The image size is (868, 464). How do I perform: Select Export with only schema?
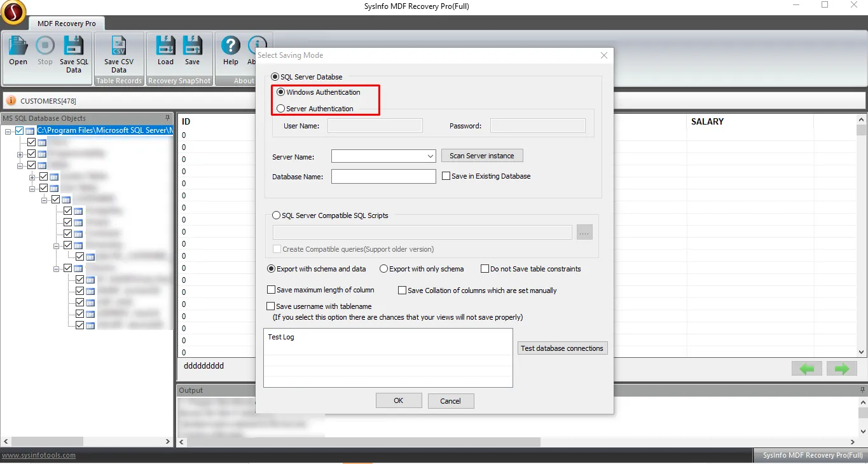tap(383, 269)
